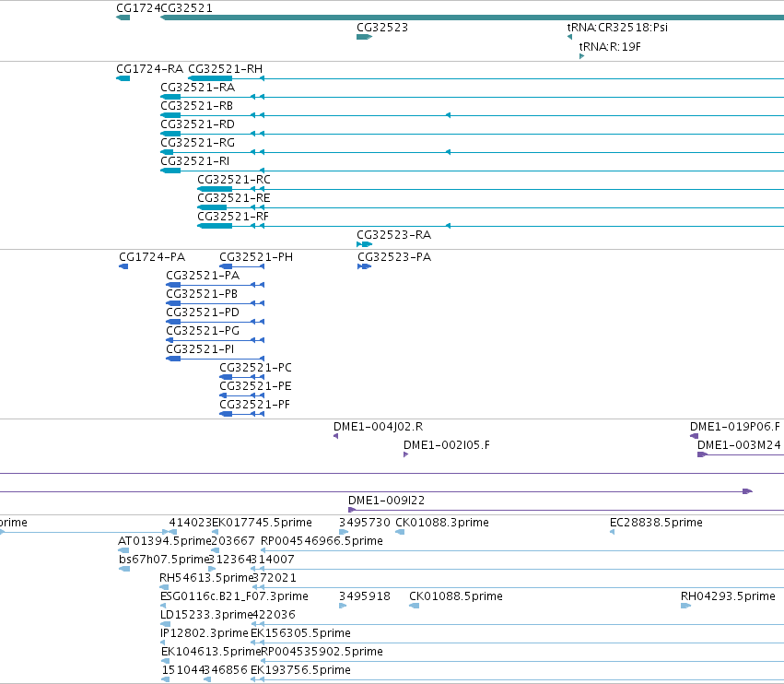
Task: Select the DME1-009I22 clone label
Action: click(387, 501)
